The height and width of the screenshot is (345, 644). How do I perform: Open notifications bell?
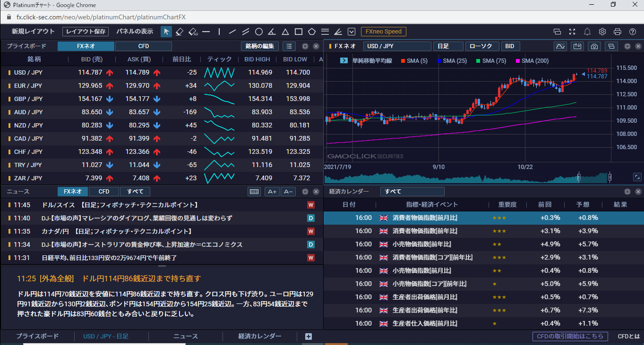click(587, 32)
